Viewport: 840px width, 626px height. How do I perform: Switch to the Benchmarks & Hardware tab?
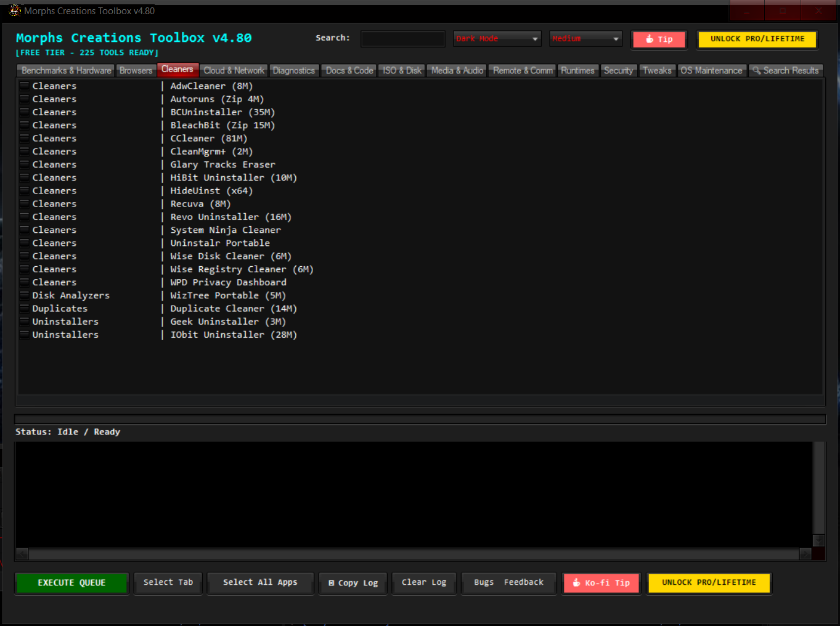[67, 71]
